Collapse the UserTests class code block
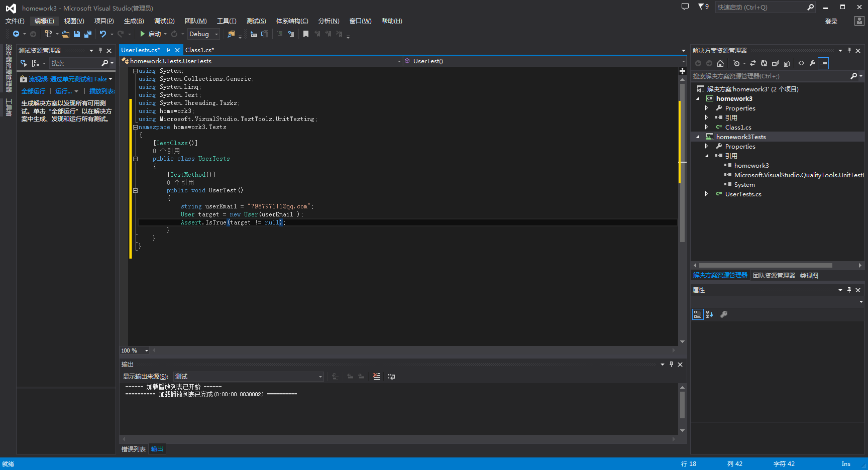Screen dimensions: 868x470 [x=135, y=159]
